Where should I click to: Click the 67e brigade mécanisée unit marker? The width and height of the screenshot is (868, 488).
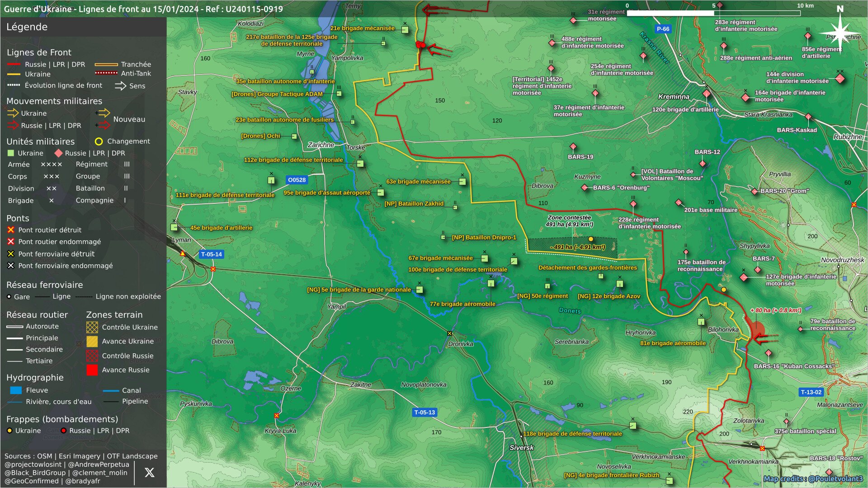click(x=485, y=258)
